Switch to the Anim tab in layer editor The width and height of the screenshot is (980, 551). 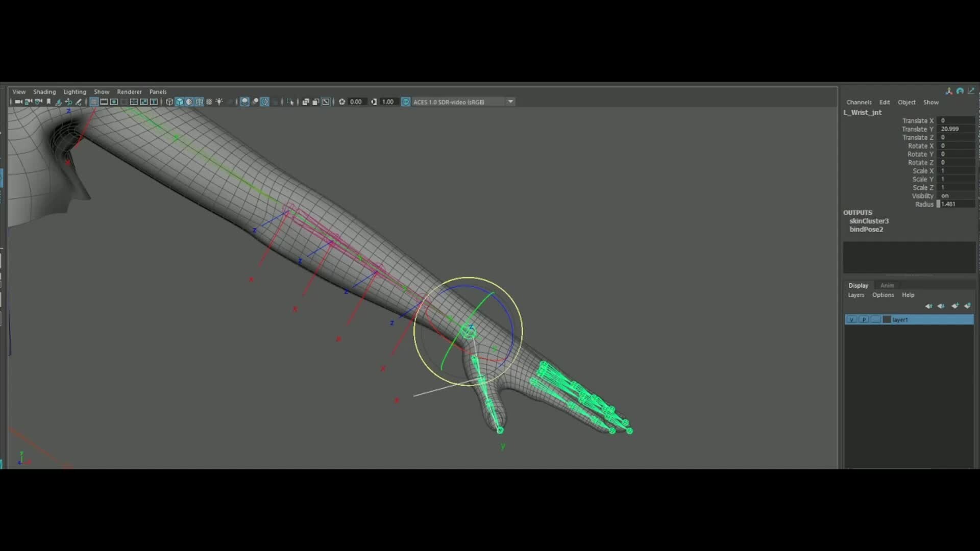click(x=887, y=285)
